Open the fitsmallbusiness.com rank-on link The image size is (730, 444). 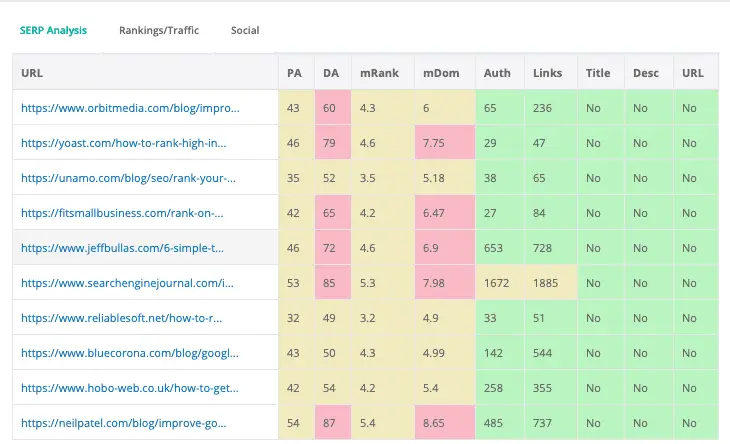point(122,213)
